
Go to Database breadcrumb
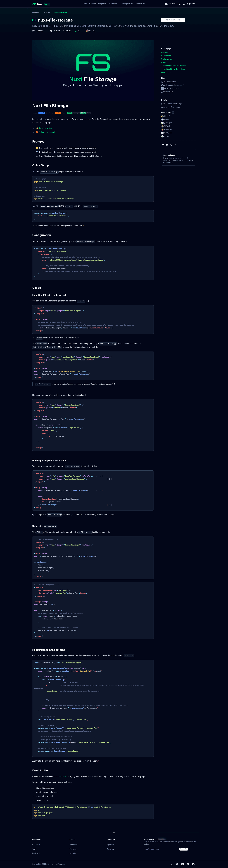[x=46, y=12]
